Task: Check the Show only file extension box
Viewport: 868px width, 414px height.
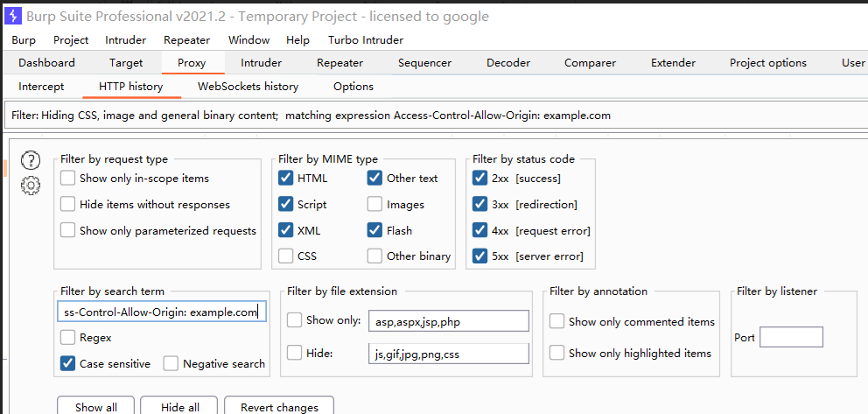Action: coord(295,320)
